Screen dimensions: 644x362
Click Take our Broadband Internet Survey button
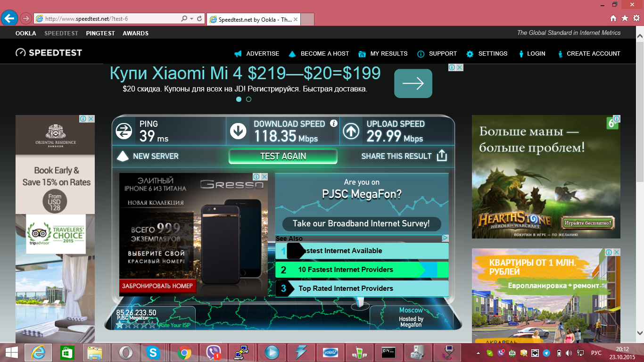[x=362, y=223]
